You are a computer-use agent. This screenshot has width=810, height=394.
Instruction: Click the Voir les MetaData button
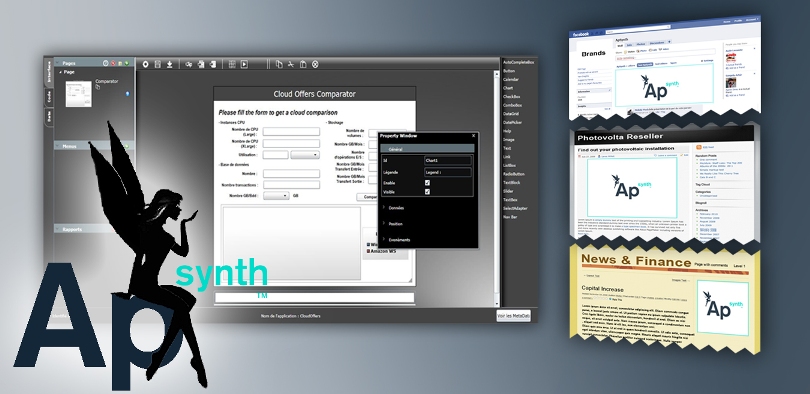point(513,316)
